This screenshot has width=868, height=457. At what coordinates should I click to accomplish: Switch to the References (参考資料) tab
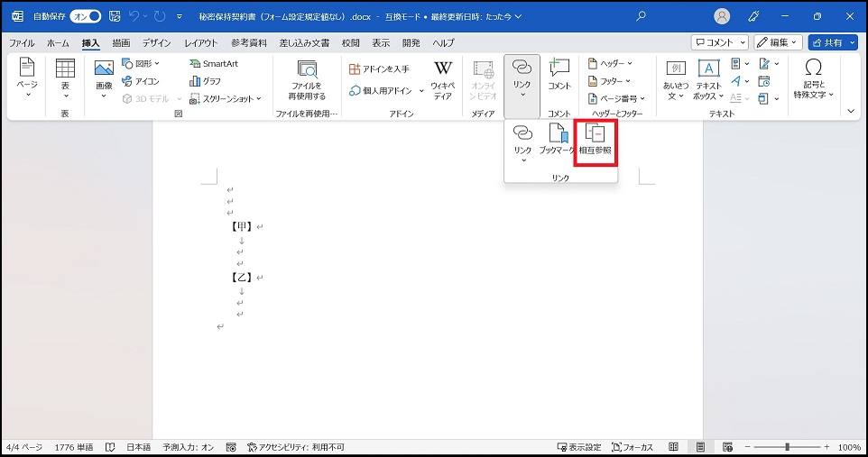coord(249,42)
